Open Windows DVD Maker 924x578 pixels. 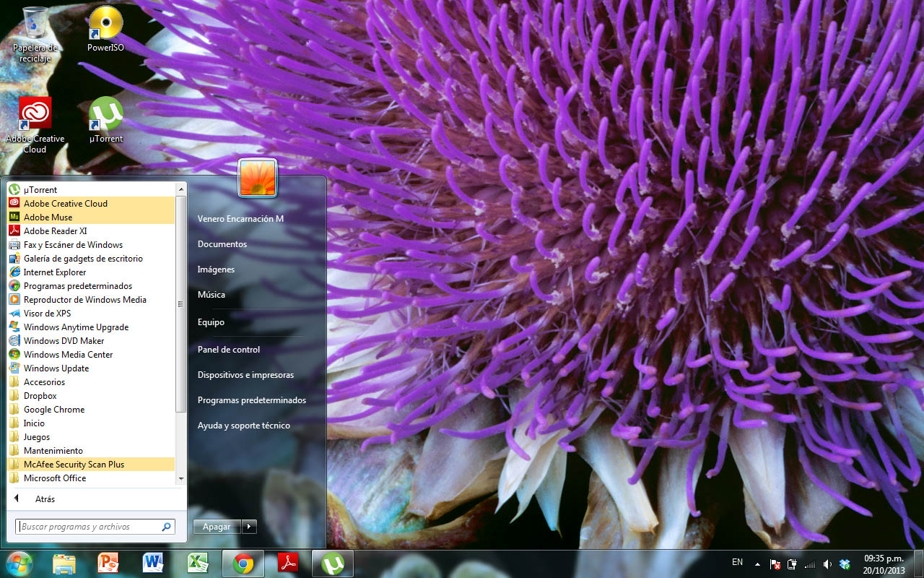[x=91, y=340]
